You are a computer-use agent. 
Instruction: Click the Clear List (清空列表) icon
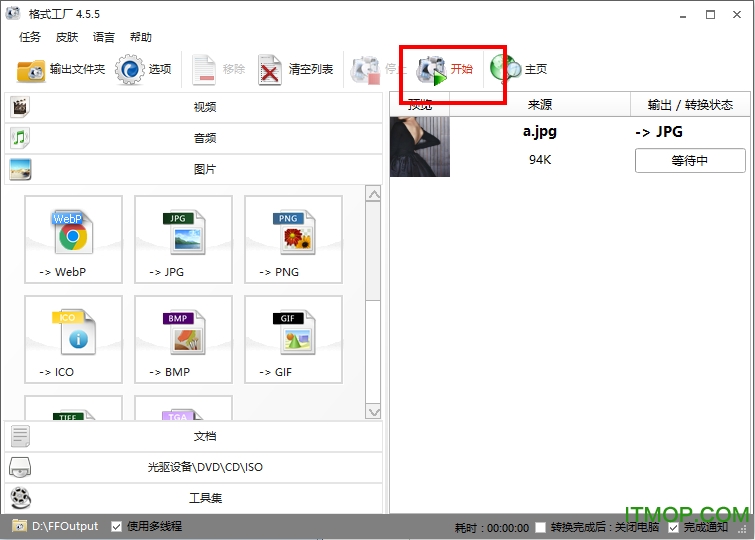(271, 70)
